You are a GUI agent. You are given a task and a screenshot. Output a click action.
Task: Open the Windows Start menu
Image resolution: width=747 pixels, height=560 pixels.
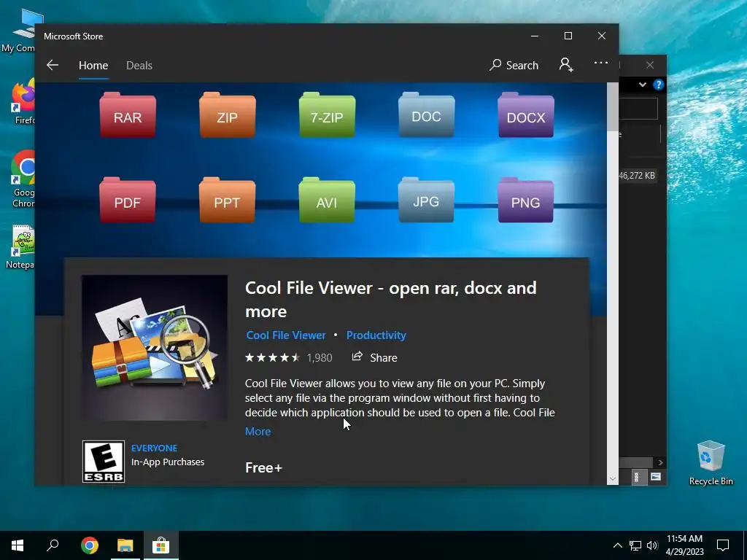click(x=18, y=545)
